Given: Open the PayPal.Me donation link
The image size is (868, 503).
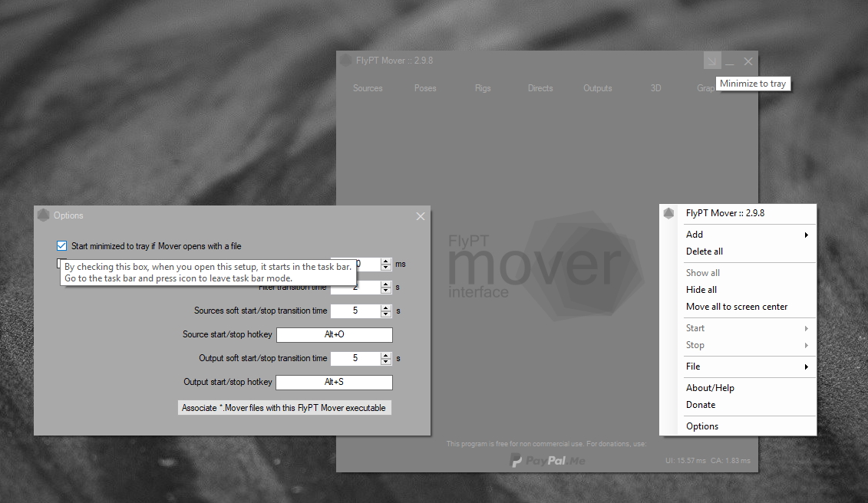Looking at the screenshot, I should (x=547, y=460).
